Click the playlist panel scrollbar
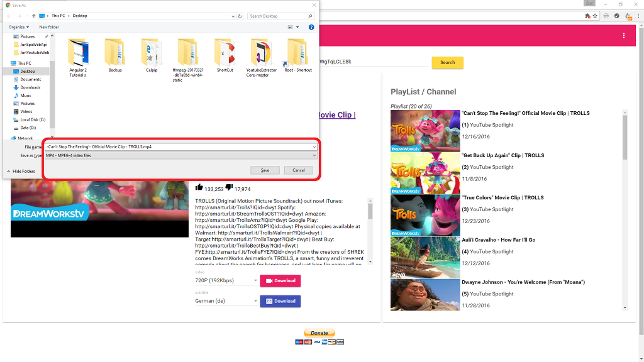Image resolution: width=644 pixels, height=362 pixels. tap(625, 138)
